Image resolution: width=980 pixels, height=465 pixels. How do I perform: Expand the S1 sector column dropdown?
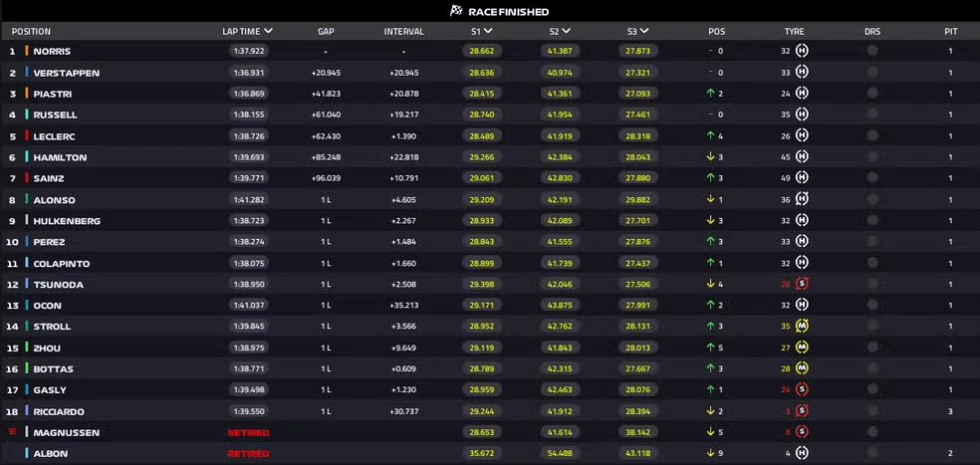488,31
